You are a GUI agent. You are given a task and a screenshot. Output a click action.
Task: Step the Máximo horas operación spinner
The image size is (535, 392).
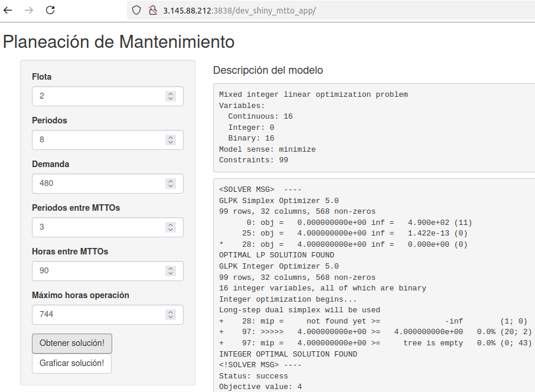pyautogui.click(x=171, y=315)
